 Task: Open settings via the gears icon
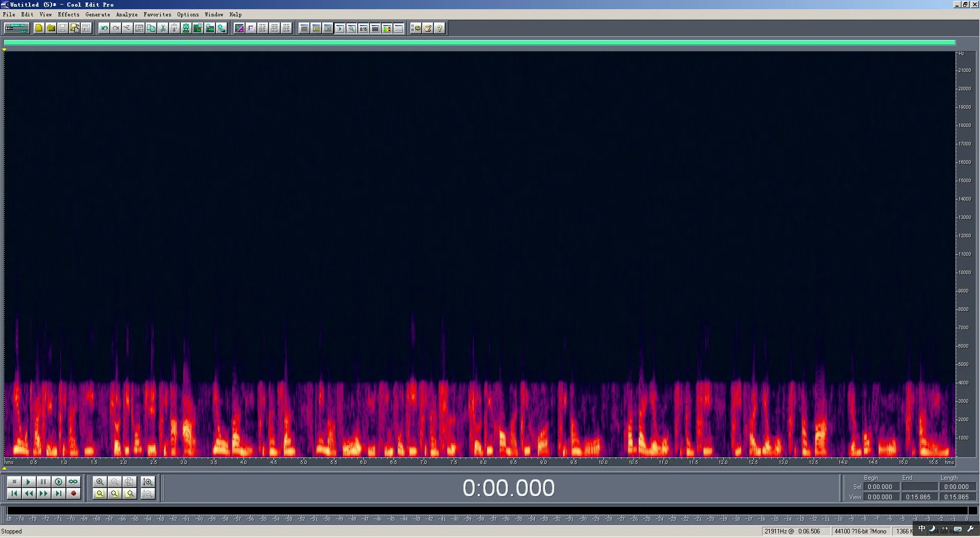pos(416,28)
